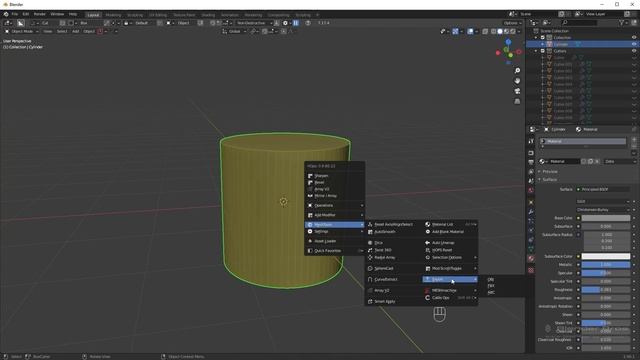640x360 pixels.
Task: Click the Material slot in slot list
Action: point(582,141)
